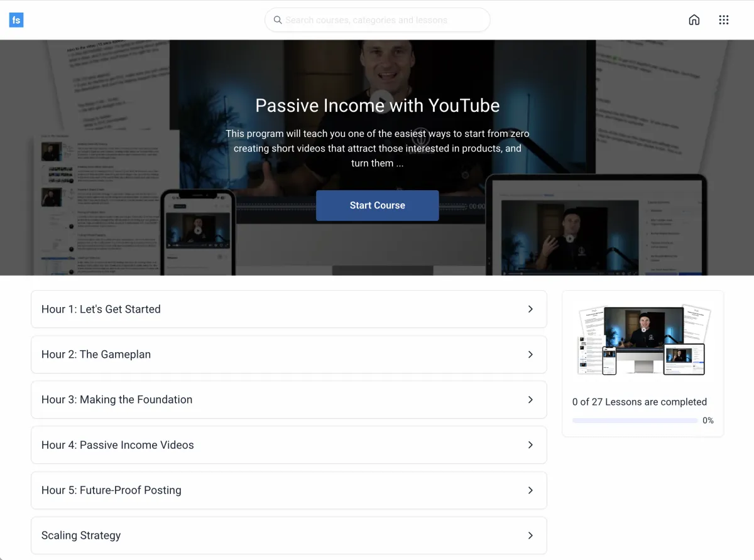The image size is (754, 560).
Task: Expand Hour 4: Passive Income Videos
Action: [x=289, y=444]
